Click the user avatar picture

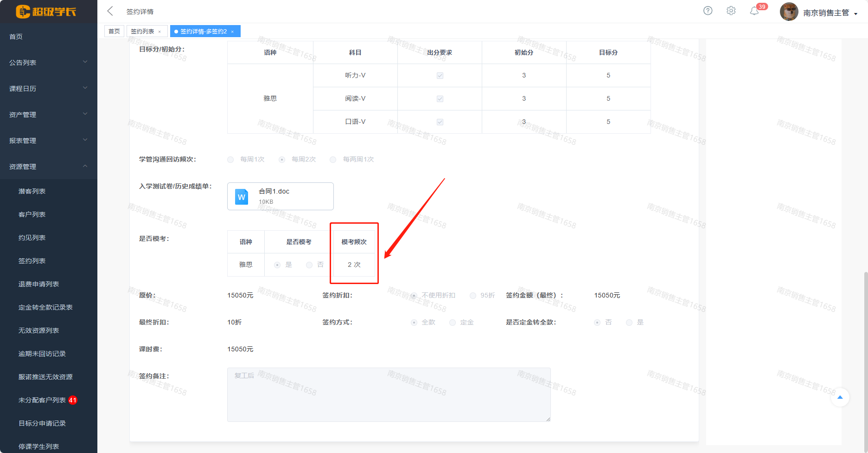(789, 12)
